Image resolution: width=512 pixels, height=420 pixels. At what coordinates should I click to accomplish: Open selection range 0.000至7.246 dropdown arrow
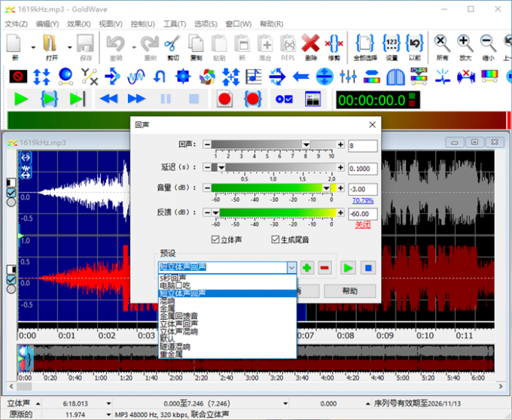(x=285, y=404)
